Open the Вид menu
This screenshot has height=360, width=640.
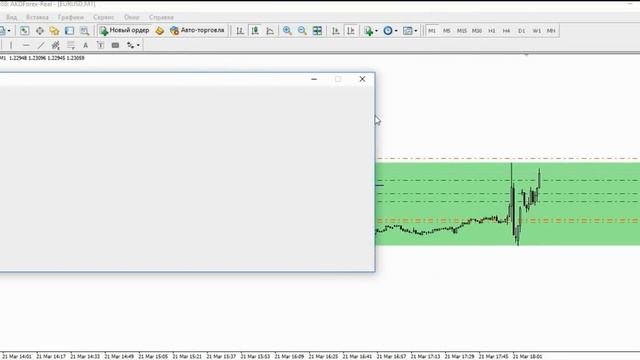pyautogui.click(x=11, y=17)
